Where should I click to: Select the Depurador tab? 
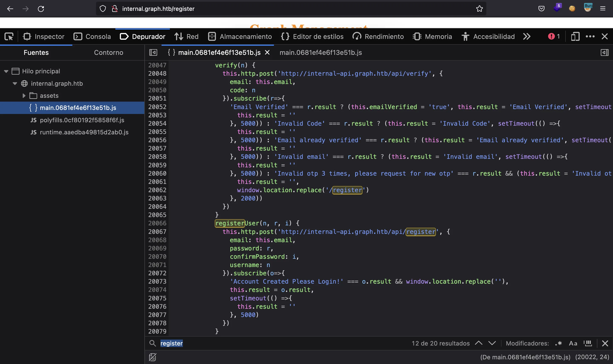point(143,37)
